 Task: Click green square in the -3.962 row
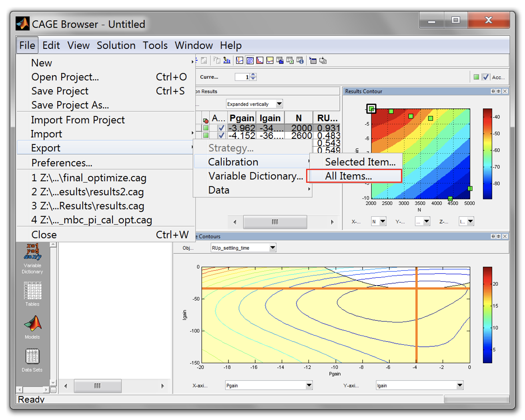tap(206, 128)
